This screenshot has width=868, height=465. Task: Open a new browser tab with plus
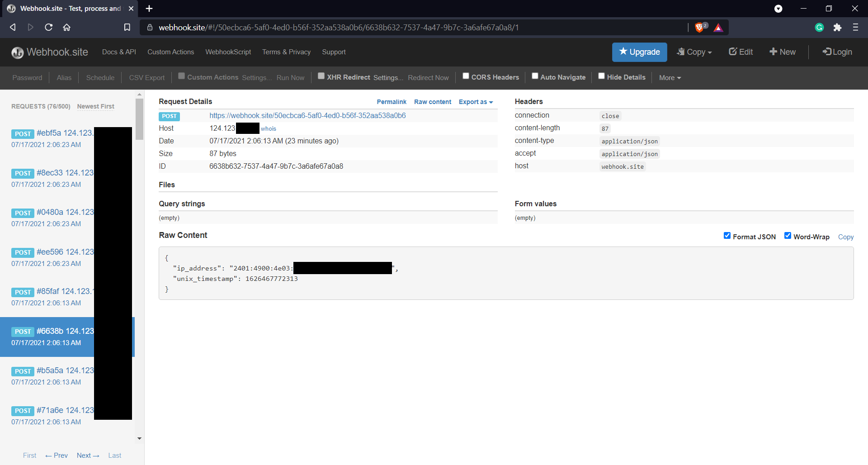(149, 9)
